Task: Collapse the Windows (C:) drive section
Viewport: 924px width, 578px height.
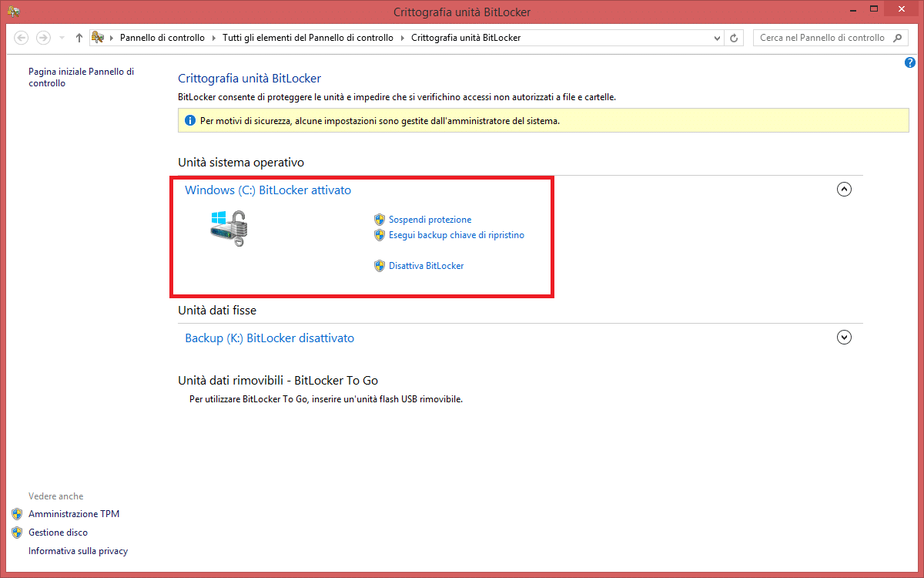Action: tap(844, 189)
